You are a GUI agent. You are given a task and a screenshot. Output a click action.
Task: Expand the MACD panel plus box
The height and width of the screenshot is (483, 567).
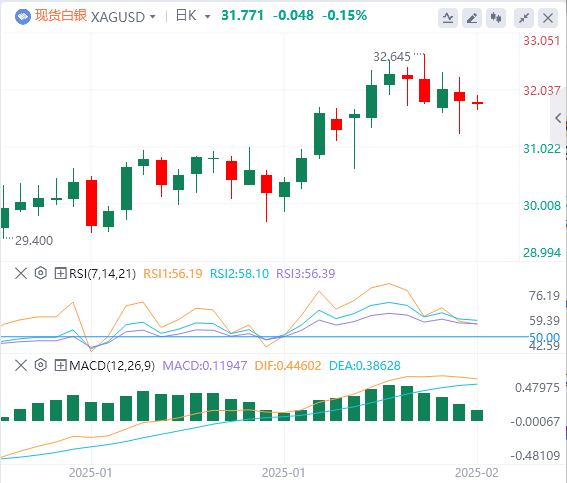coord(60,366)
